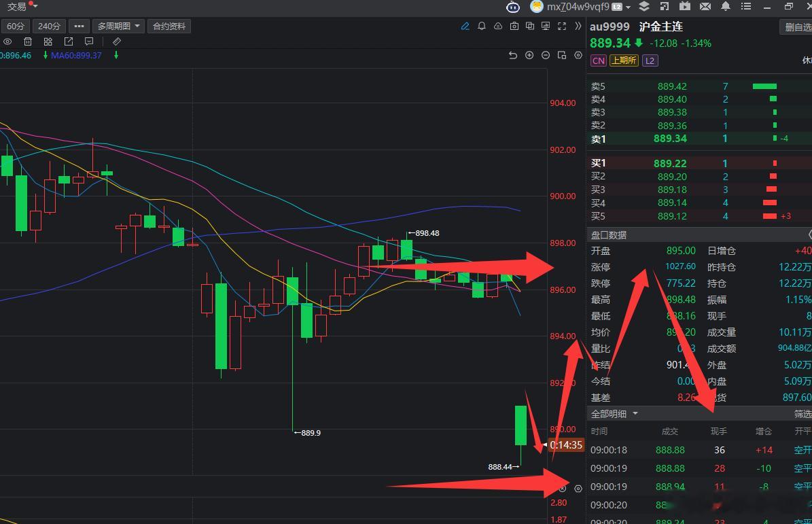Click the 振幅 value 1.15%
The width and height of the screenshot is (812, 524).
tap(798, 299)
